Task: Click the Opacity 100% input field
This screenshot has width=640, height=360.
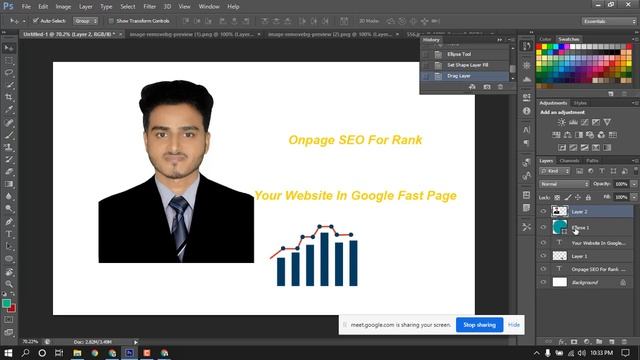Action: [x=621, y=184]
